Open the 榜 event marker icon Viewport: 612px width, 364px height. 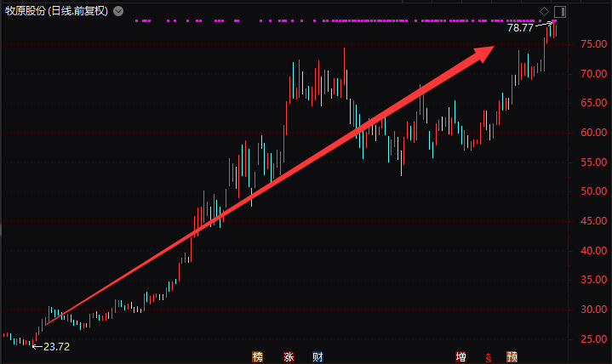coord(257,356)
